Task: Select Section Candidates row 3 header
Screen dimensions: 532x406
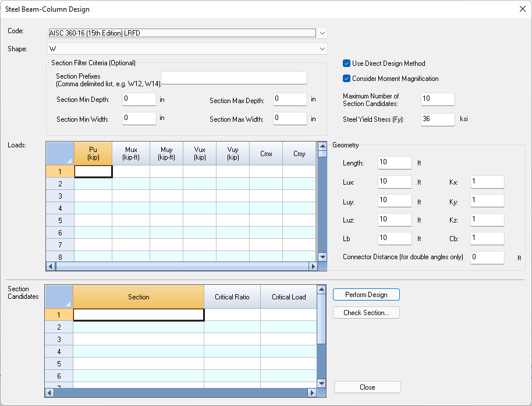Action: [x=59, y=339]
